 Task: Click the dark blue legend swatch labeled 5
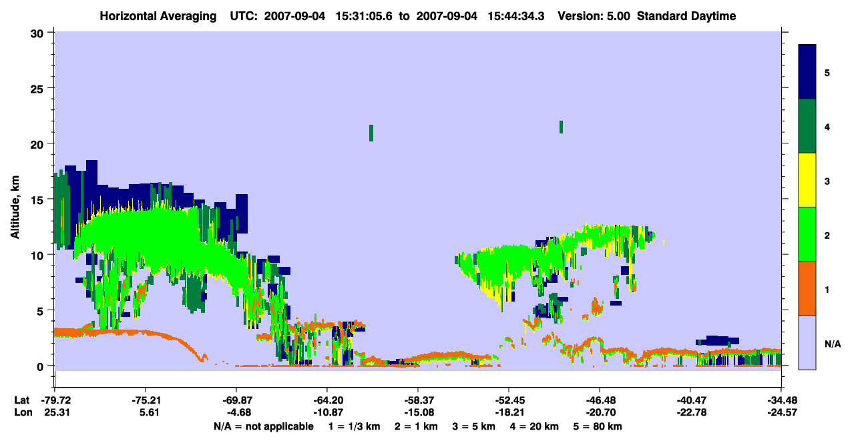(807, 72)
